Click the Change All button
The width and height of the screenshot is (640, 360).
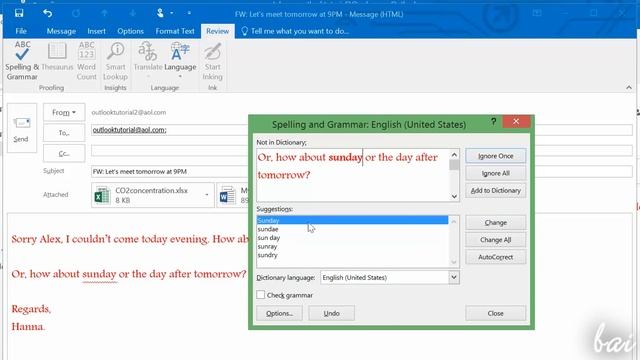coord(496,240)
